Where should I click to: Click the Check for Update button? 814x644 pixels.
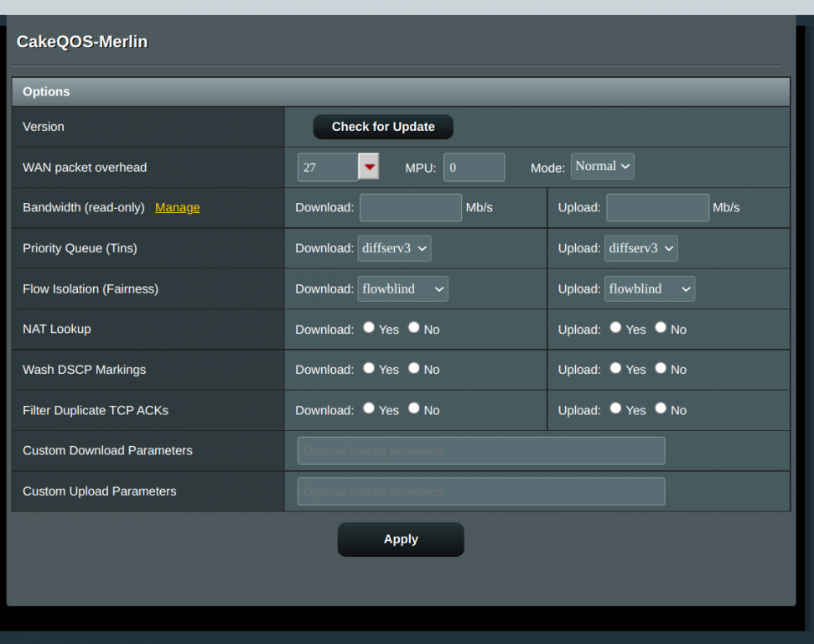tap(383, 127)
